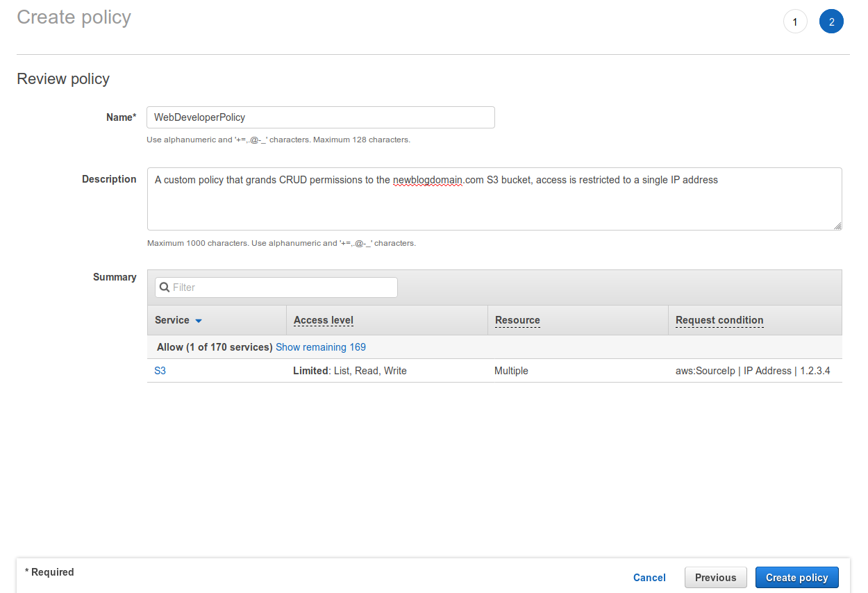The height and width of the screenshot is (593, 868).
Task: Select the 'Limited: List, Read, Write' cell
Action: pos(350,371)
